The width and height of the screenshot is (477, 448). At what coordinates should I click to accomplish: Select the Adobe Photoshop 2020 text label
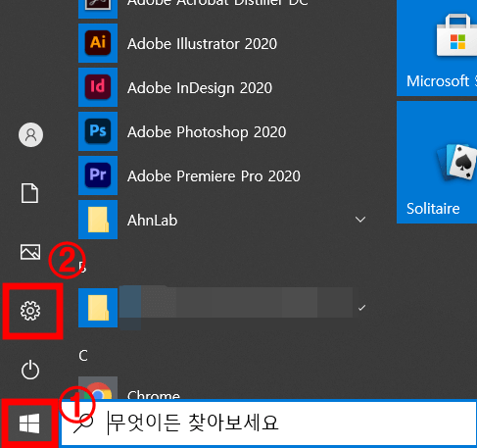click(207, 132)
